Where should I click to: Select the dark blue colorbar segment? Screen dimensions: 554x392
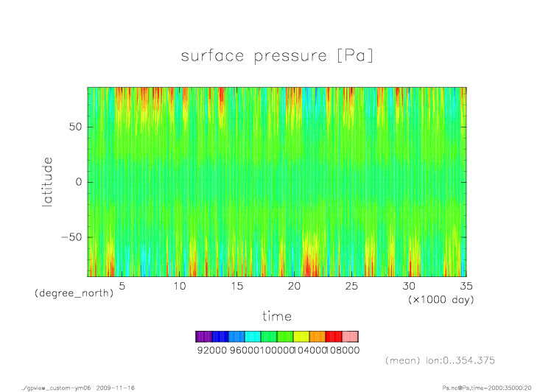pyautogui.click(x=220, y=336)
